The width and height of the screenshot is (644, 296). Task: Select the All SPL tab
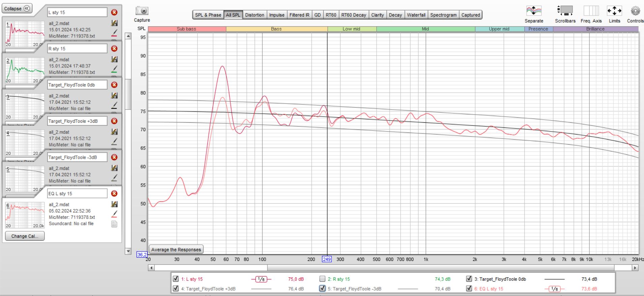click(x=233, y=15)
